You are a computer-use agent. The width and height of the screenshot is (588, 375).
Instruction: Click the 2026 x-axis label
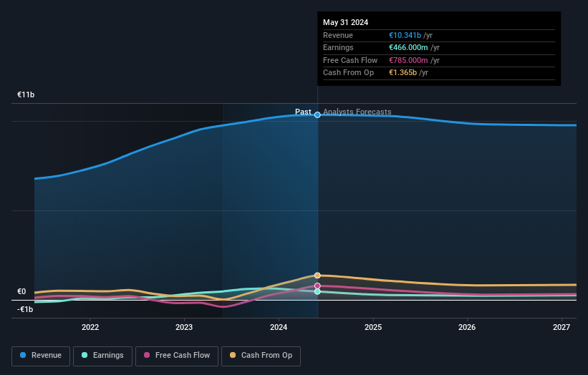(467, 327)
